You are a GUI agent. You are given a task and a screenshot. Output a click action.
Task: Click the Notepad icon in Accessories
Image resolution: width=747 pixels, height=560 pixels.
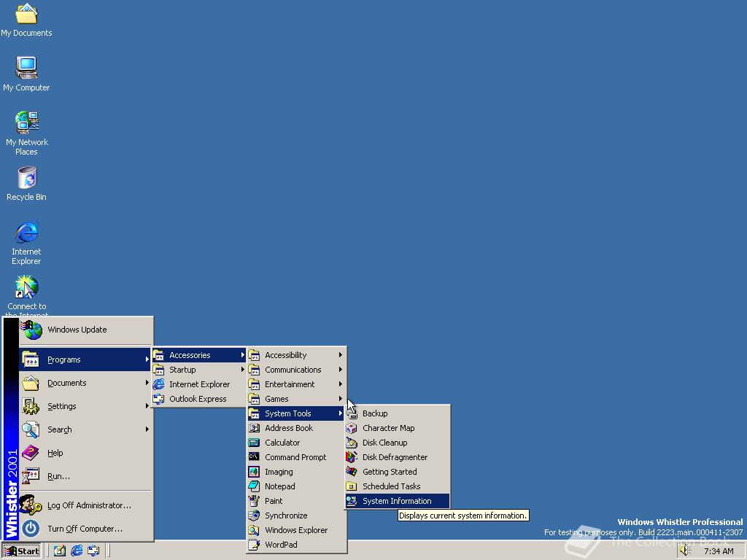255,486
